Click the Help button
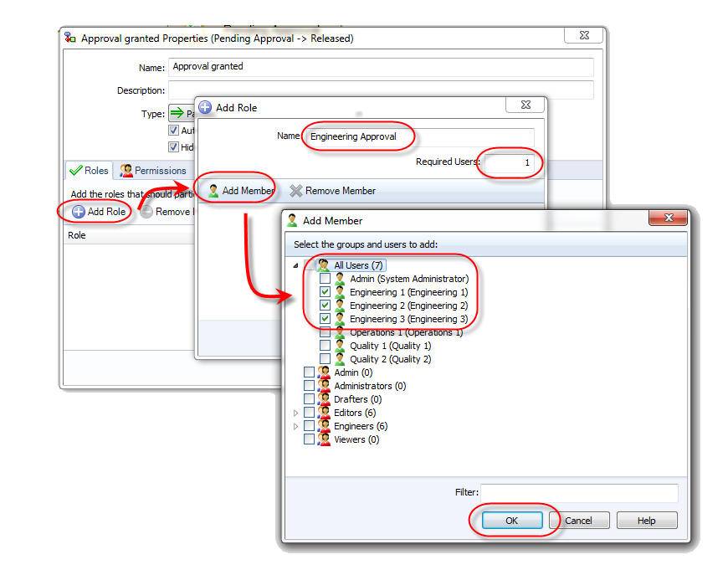 point(647,520)
